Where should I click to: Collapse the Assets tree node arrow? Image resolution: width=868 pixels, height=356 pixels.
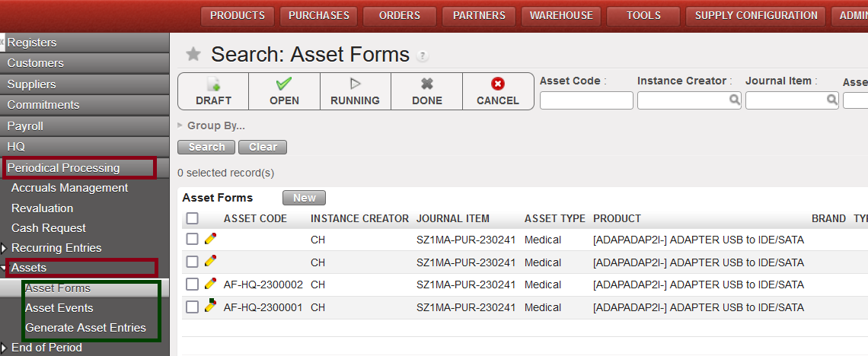[4, 268]
